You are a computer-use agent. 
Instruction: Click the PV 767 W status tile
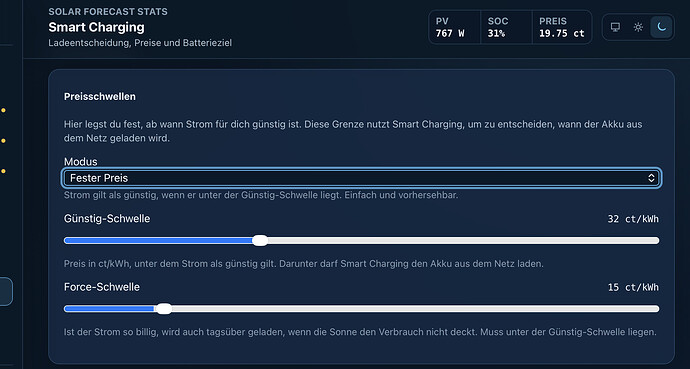point(455,27)
